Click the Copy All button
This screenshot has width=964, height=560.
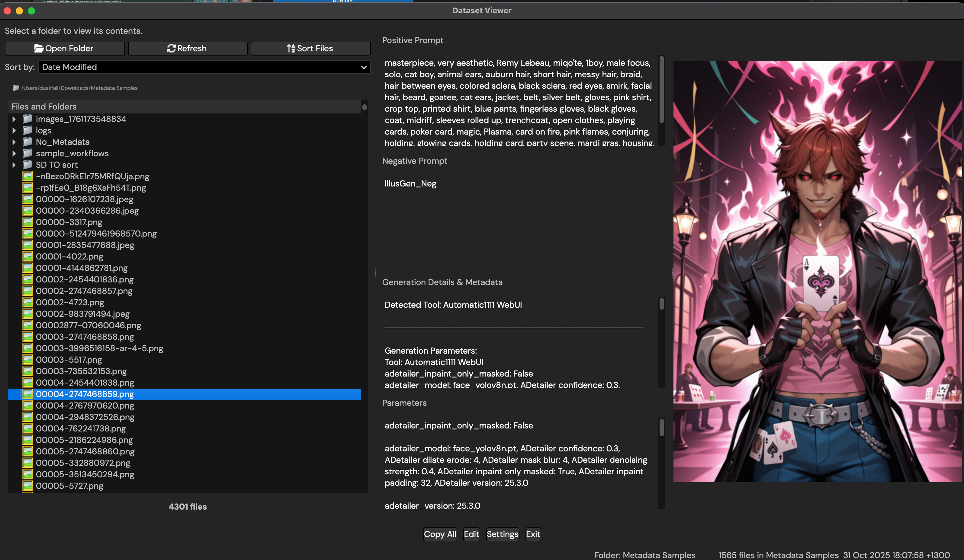point(440,534)
